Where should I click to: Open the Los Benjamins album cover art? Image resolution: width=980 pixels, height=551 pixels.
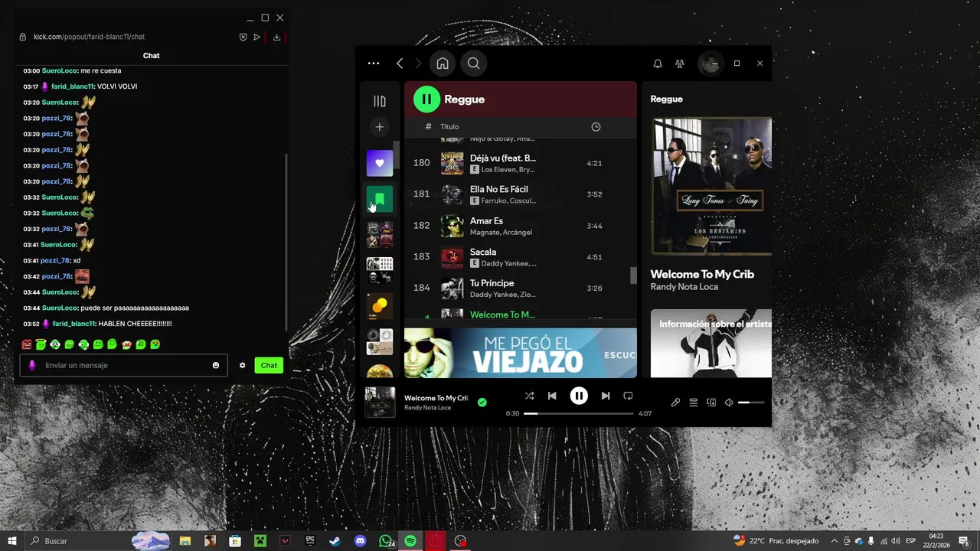pos(711,186)
